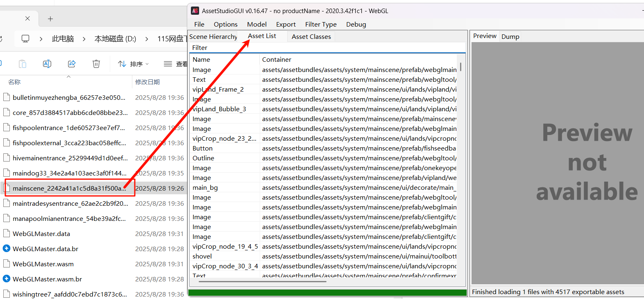Select the shovel asset row
Viewport: 644px width, 299px height.
pos(324,256)
